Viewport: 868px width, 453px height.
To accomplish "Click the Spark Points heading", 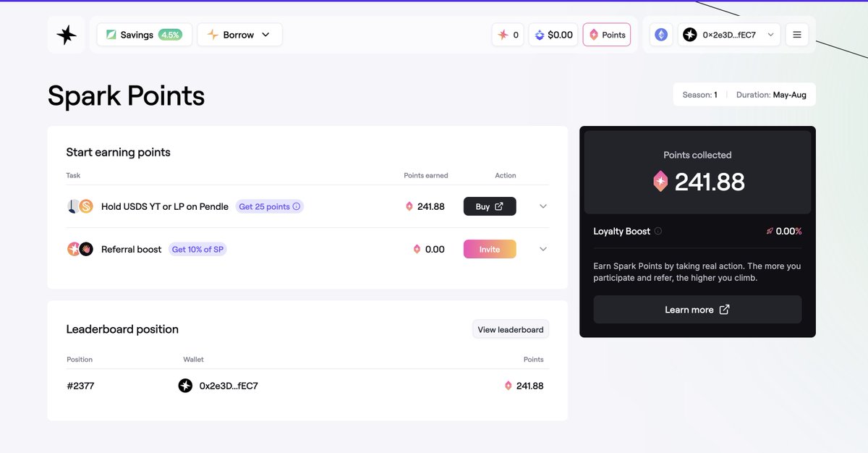I will coord(127,96).
